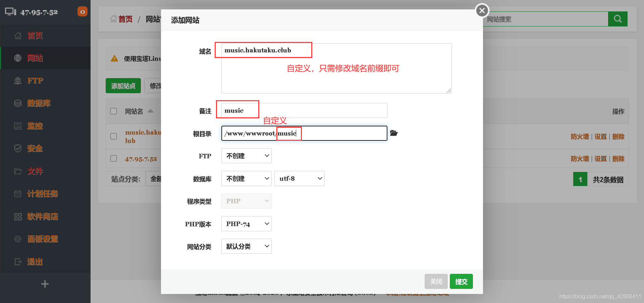Click the 面板设置 gear icon in sidebar
This screenshot has width=644, height=303.
[18, 239]
